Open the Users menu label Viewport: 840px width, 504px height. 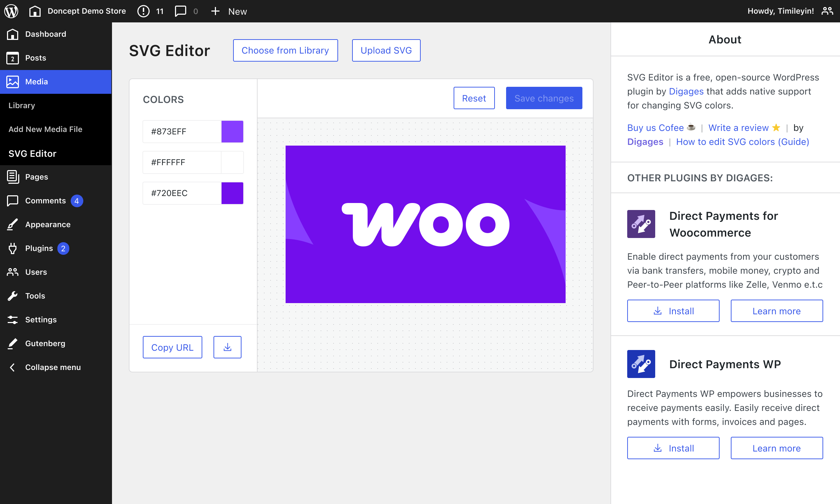tap(36, 272)
